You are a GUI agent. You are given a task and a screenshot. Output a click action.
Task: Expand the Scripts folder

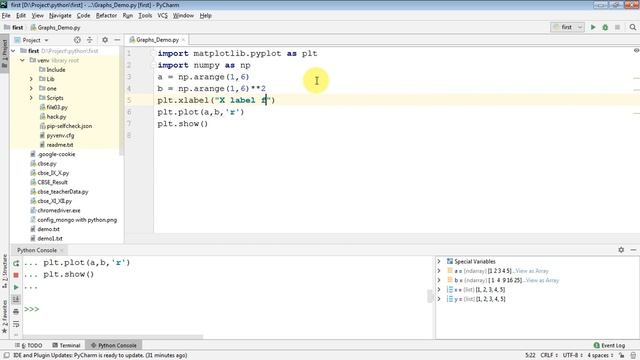click(31, 98)
